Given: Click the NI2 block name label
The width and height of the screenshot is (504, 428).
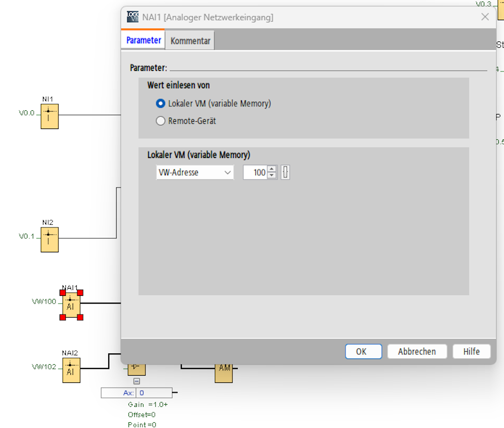Looking at the screenshot, I should [48, 222].
